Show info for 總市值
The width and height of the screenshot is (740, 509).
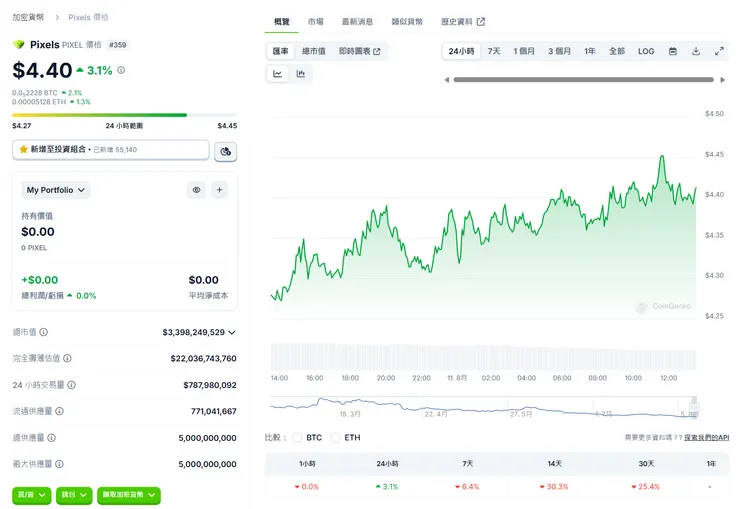pyautogui.click(x=43, y=332)
